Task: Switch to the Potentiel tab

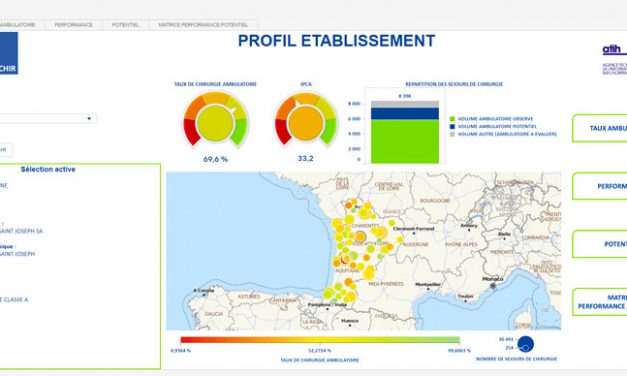Action: click(126, 25)
